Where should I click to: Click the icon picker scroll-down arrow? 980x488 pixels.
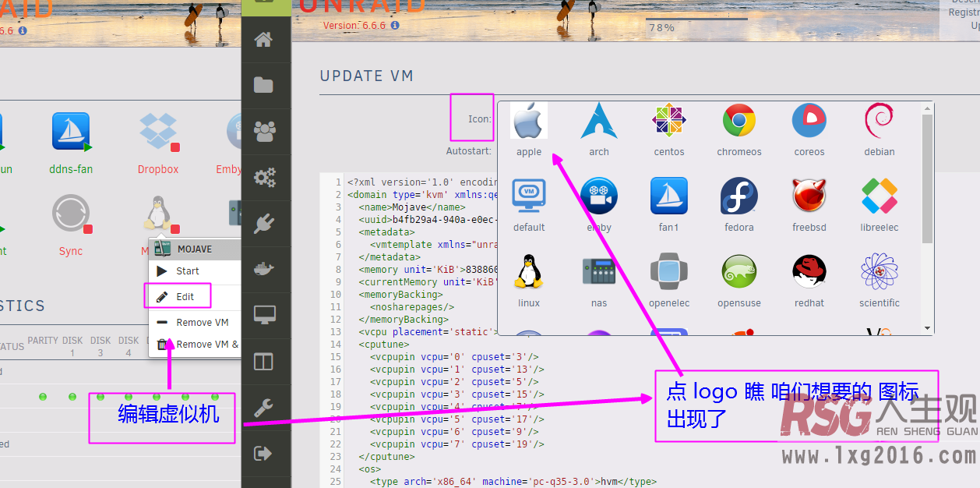(927, 328)
